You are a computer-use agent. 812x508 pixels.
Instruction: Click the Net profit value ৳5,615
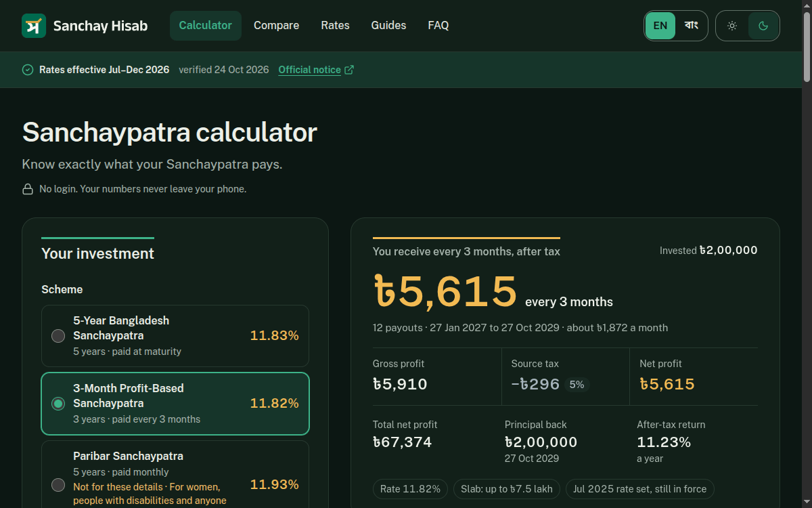[667, 385]
